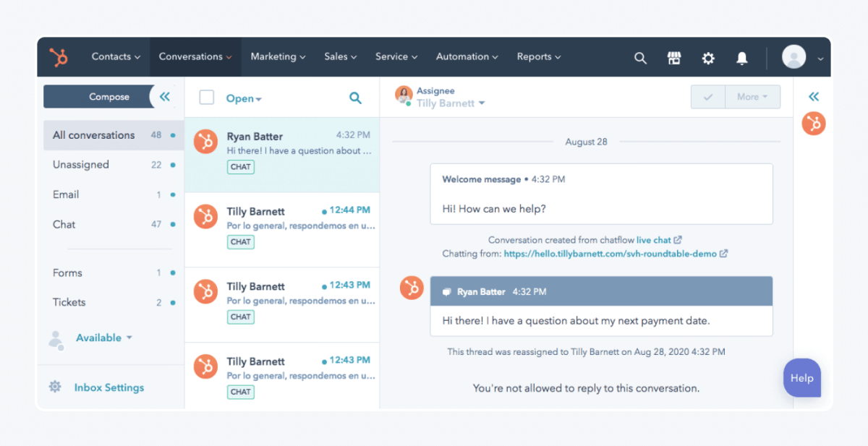Viewport: 868px width, 446px height.
Task: Open the Conversations menu
Action: pyautogui.click(x=195, y=56)
